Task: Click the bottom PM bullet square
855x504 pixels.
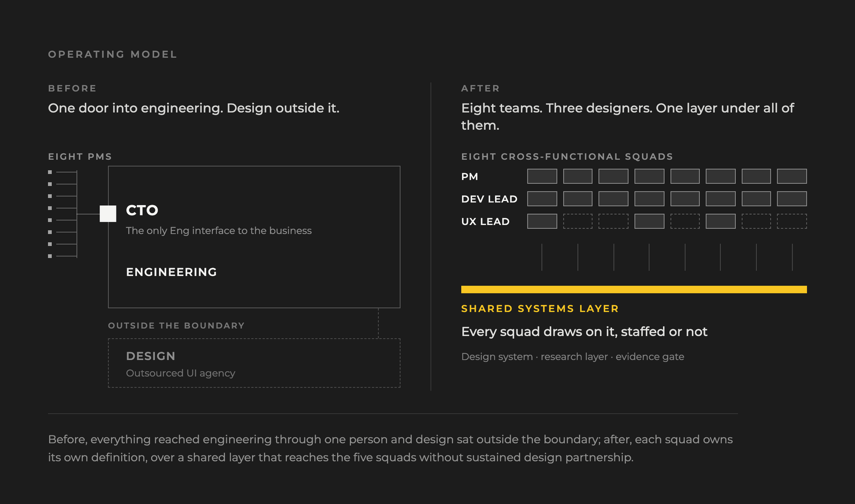Action: click(x=50, y=256)
